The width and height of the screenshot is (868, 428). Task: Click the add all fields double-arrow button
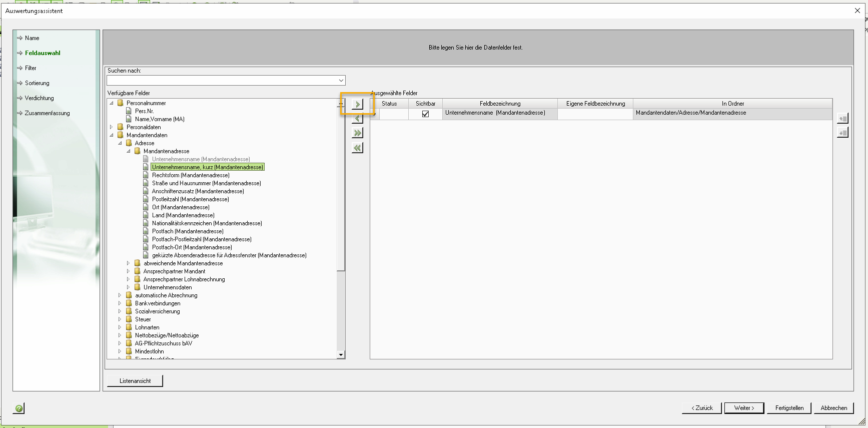(x=357, y=133)
